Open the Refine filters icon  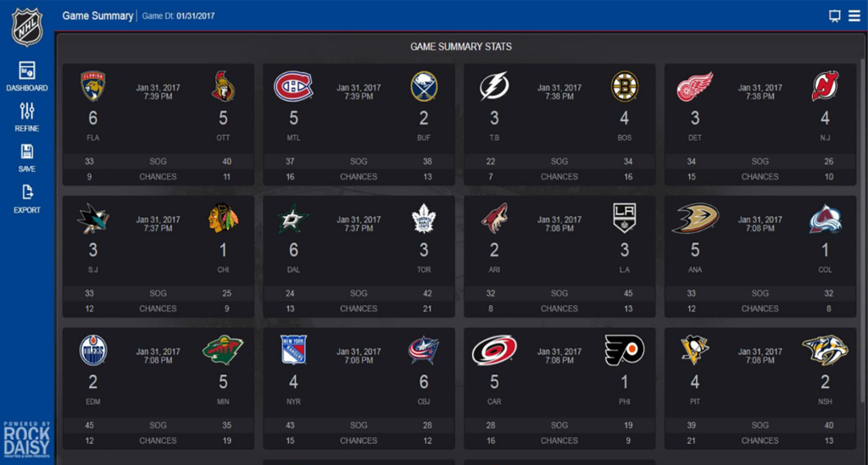click(26, 111)
